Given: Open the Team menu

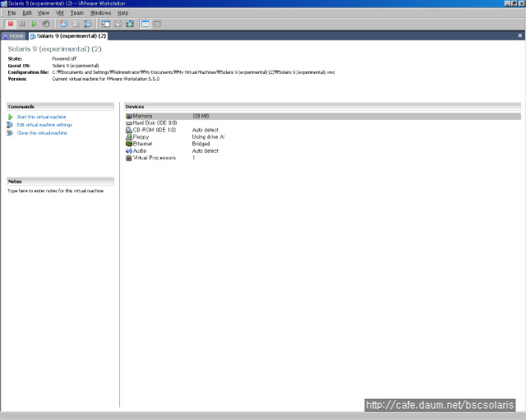Looking at the screenshot, I should (x=76, y=13).
